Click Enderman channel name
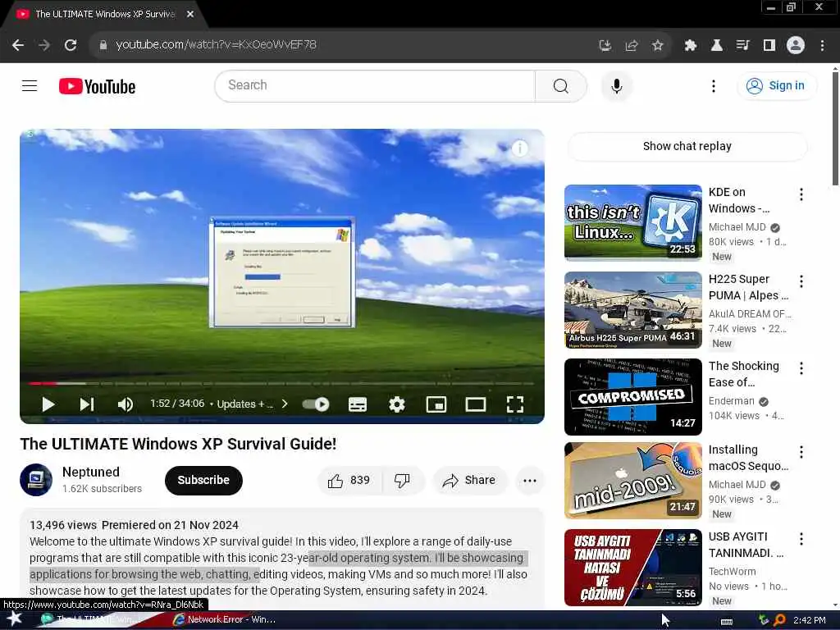840x630 pixels. pyautogui.click(x=731, y=400)
